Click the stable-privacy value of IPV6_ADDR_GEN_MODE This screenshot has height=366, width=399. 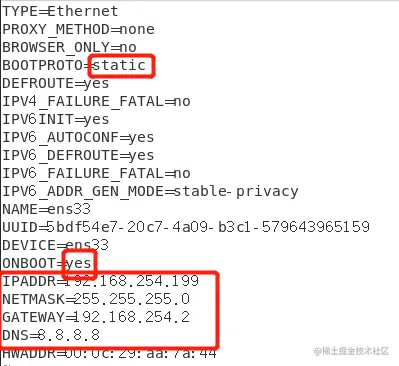tap(236, 191)
